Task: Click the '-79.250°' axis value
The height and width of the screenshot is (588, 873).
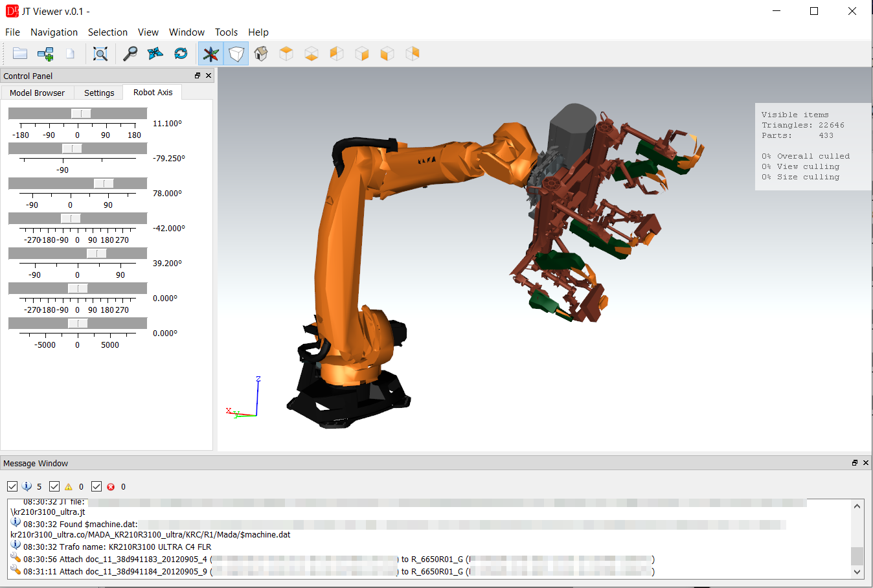Action: (169, 159)
